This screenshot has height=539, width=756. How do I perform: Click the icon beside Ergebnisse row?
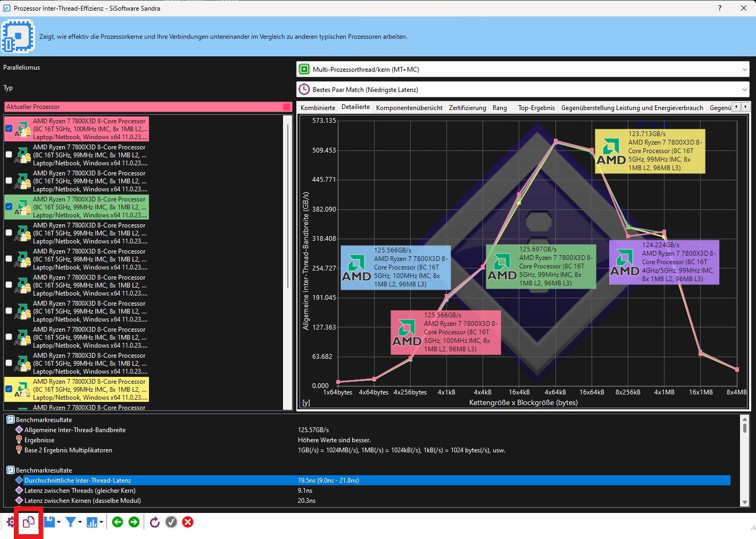click(x=19, y=440)
